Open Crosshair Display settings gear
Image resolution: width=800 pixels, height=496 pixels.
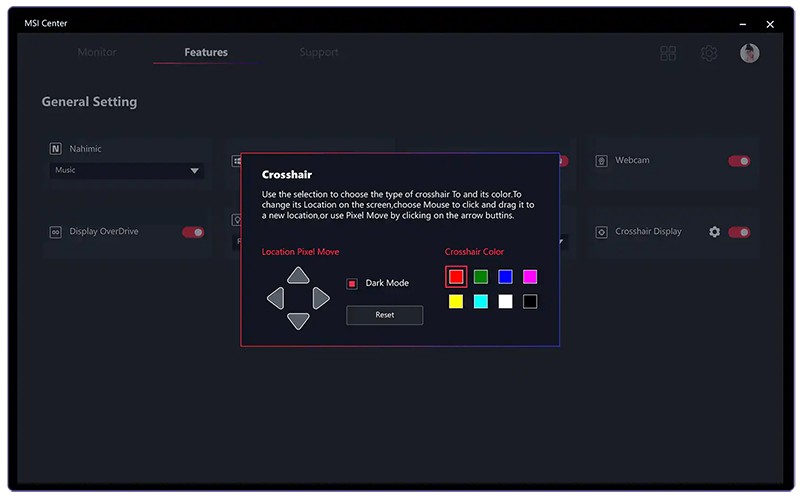[x=714, y=232]
